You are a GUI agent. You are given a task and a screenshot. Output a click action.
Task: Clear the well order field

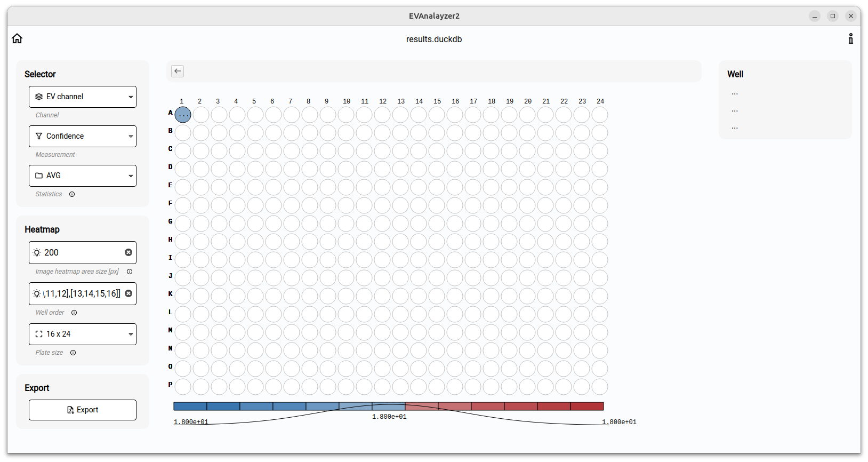(x=128, y=293)
